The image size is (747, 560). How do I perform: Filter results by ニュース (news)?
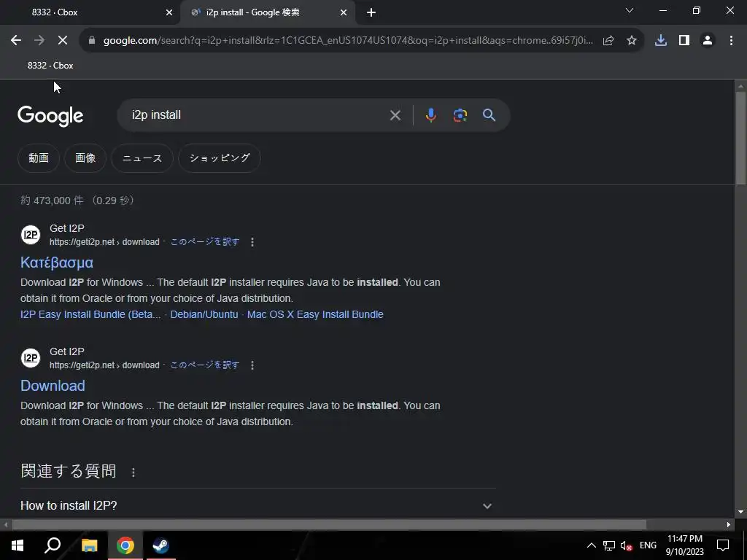(x=142, y=158)
